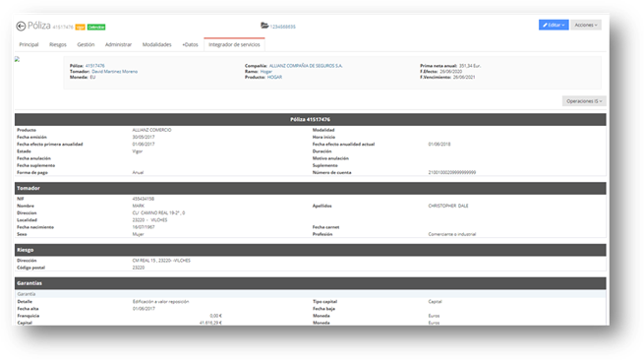644x360 pixels.
Task: Select the Póliza 41517476 section header
Action: coord(311,120)
